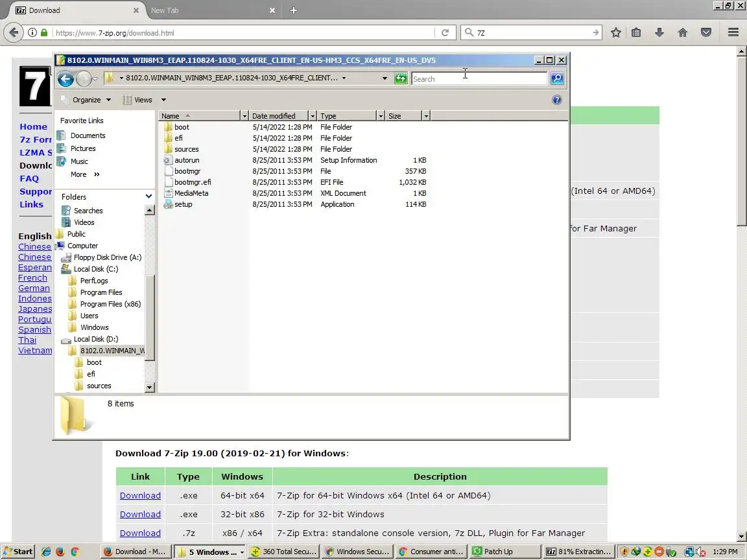This screenshot has height=560, width=747.
Task: Click Firefox search box with 7z
Action: click(x=532, y=32)
